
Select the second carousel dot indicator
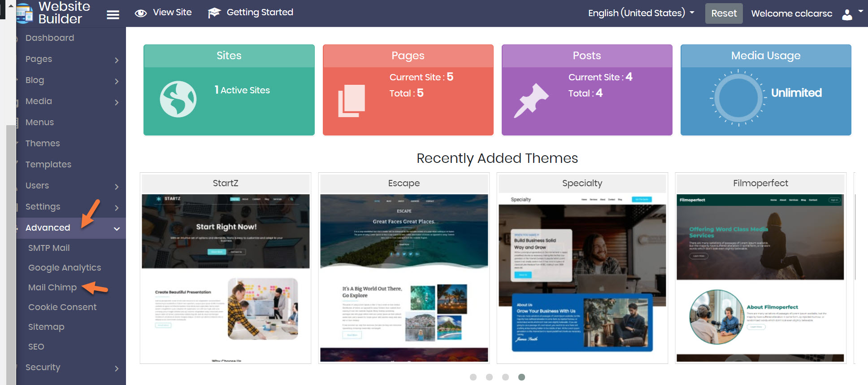[489, 377]
